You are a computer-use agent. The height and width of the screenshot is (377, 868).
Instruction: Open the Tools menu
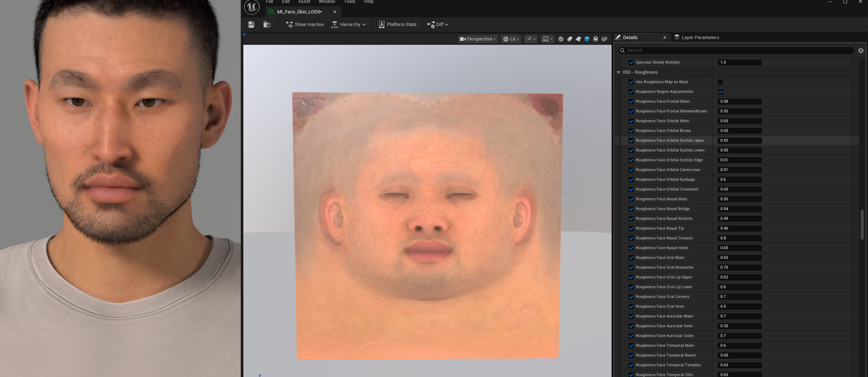click(350, 2)
